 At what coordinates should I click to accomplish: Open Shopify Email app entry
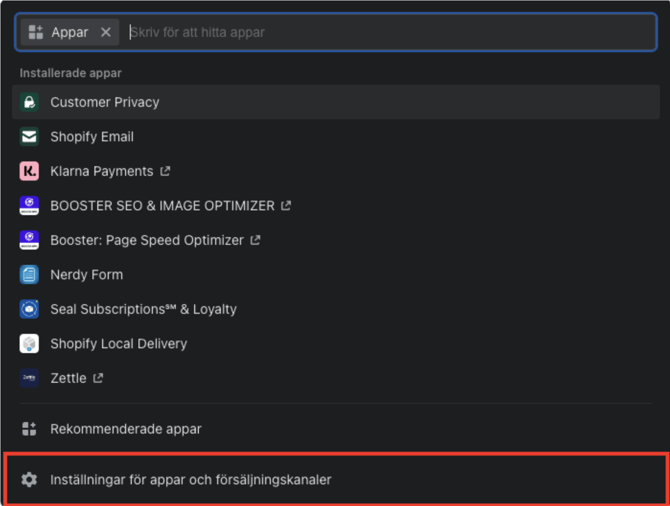point(92,137)
